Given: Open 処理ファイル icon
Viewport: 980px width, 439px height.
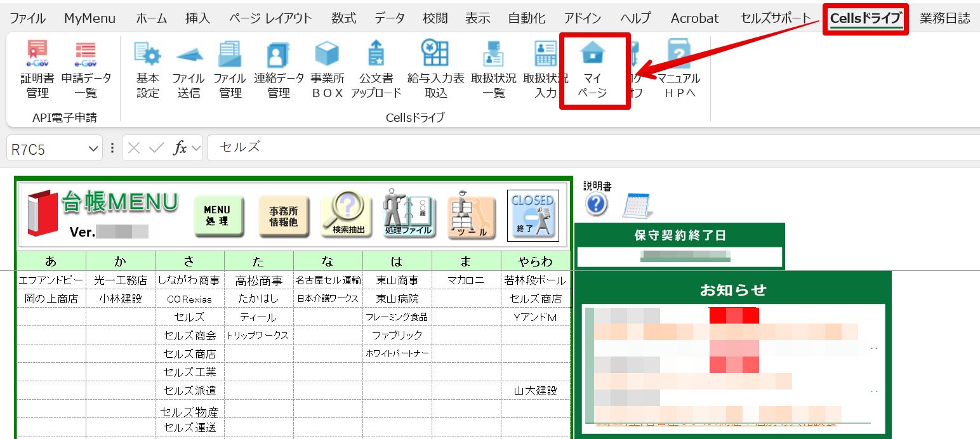Looking at the screenshot, I should (409, 214).
